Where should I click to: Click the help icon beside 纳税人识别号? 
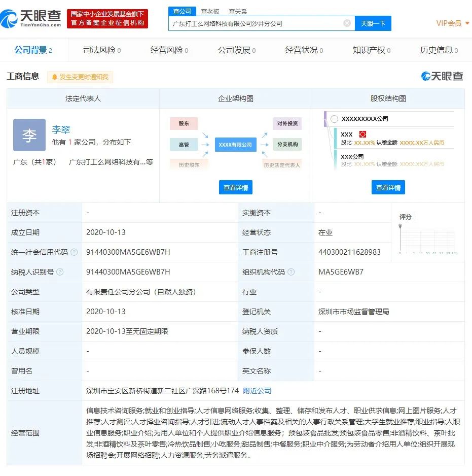click(60, 272)
